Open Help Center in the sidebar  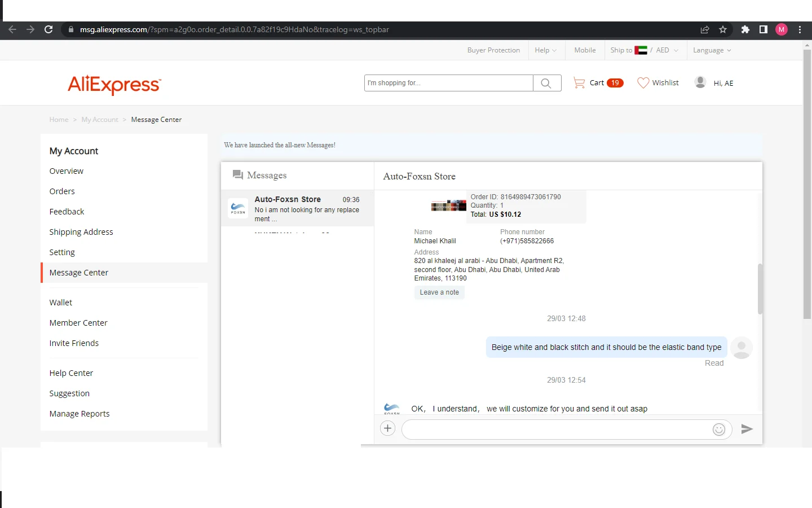(71, 373)
